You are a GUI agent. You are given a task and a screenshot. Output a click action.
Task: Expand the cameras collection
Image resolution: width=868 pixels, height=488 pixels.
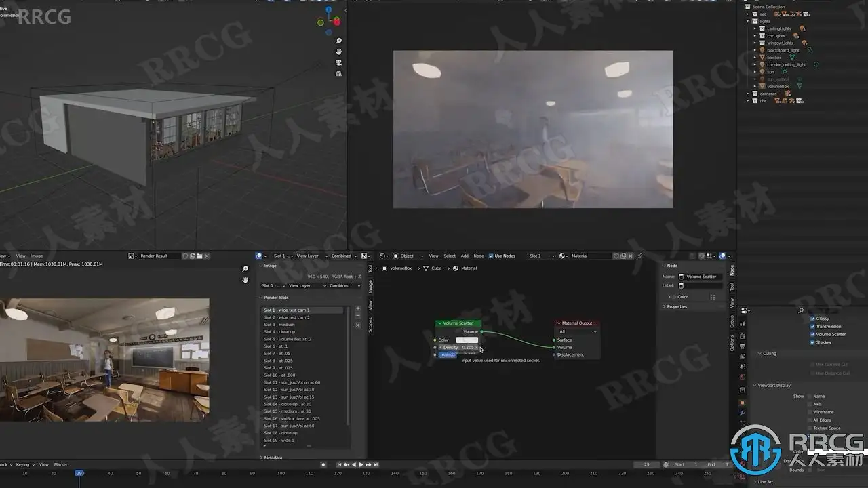(x=748, y=94)
